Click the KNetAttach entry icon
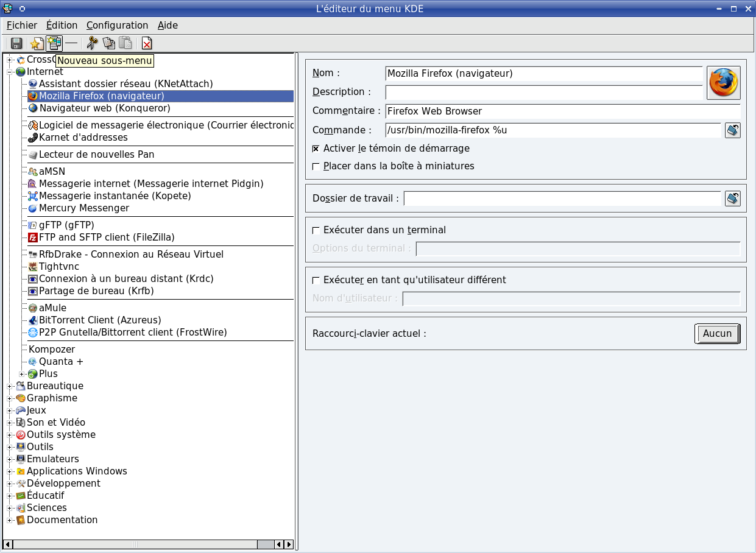 [33, 83]
